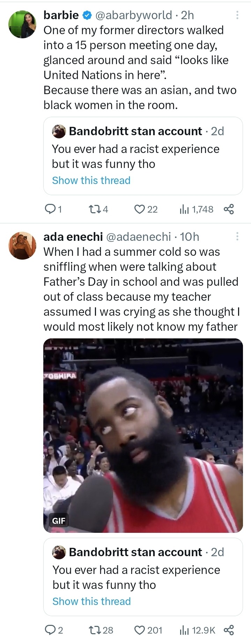Viewport: 251px width, 644px height.
Task: Share ada enechi's tweet
Action: [x=229, y=630]
